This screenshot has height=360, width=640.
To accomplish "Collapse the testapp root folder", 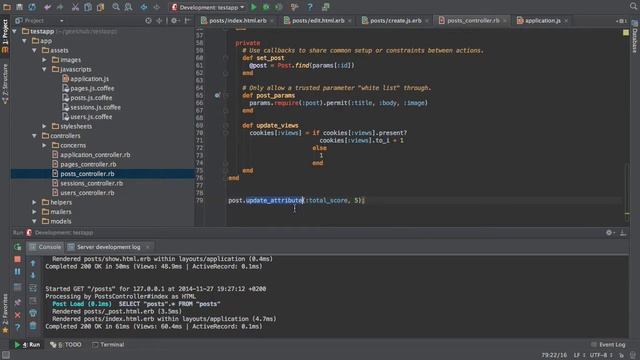I will tap(15, 31).
